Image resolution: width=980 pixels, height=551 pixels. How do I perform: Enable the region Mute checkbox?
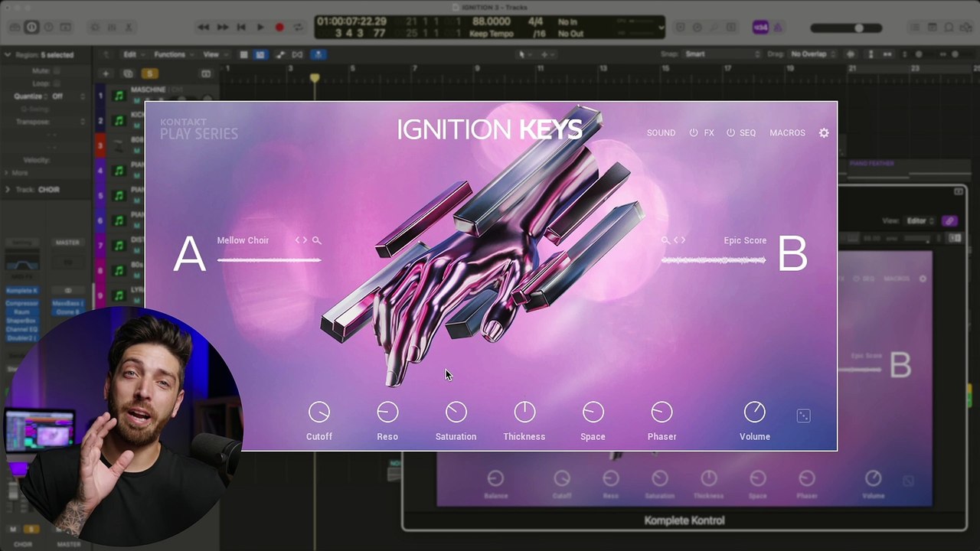coord(57,70)
